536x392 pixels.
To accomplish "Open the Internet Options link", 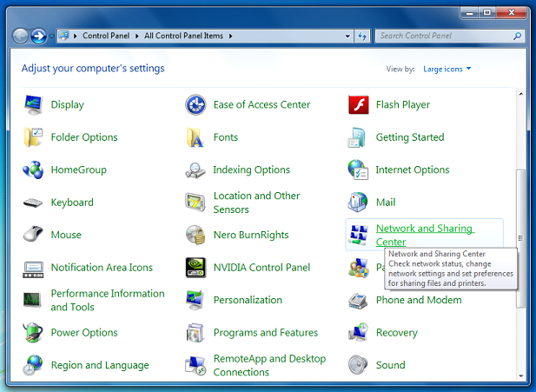I will point(413,169).
